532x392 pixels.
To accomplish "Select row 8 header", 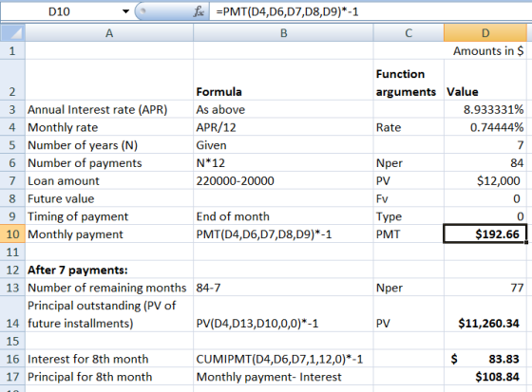I will [x=12, y=198].
